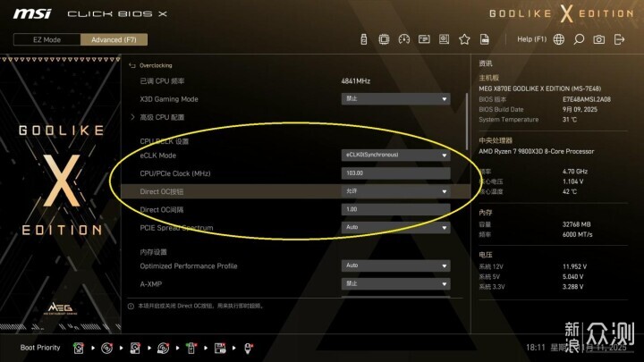Click the A-XMP label
Screen dimensions: 644x362
click(x=151, y=284)
